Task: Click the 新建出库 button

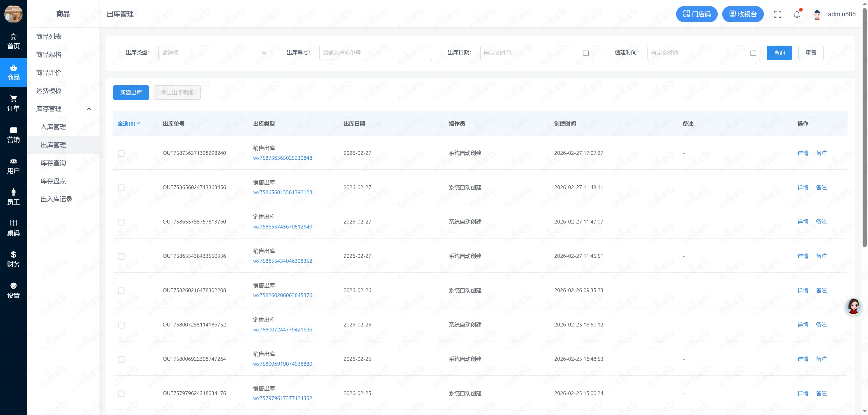Action: point(131,93)
